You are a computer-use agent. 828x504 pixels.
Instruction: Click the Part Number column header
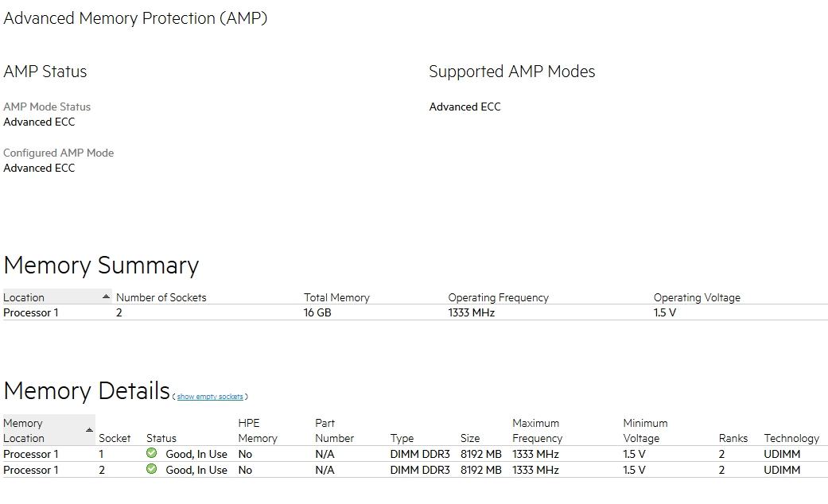point(334,431)
